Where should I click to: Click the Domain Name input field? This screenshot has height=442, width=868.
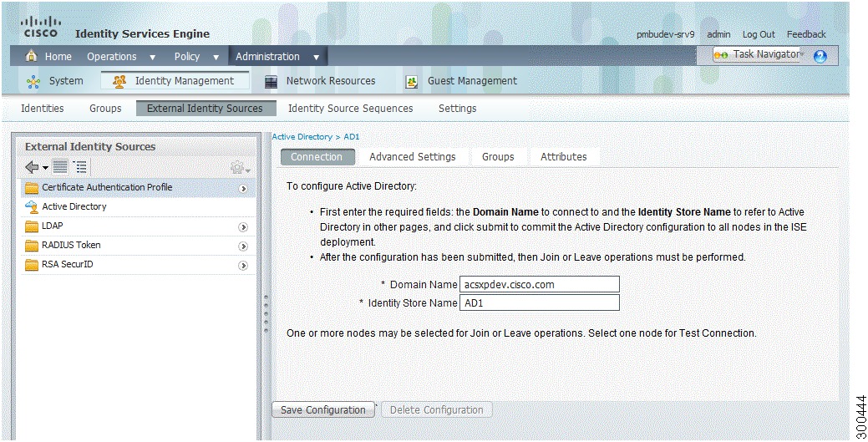click(x=539, y=285)
